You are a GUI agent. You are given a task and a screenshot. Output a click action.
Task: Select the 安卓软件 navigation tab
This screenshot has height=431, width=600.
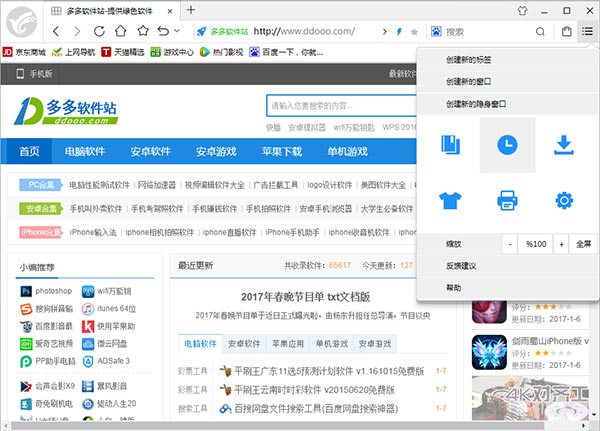(150, 151)
